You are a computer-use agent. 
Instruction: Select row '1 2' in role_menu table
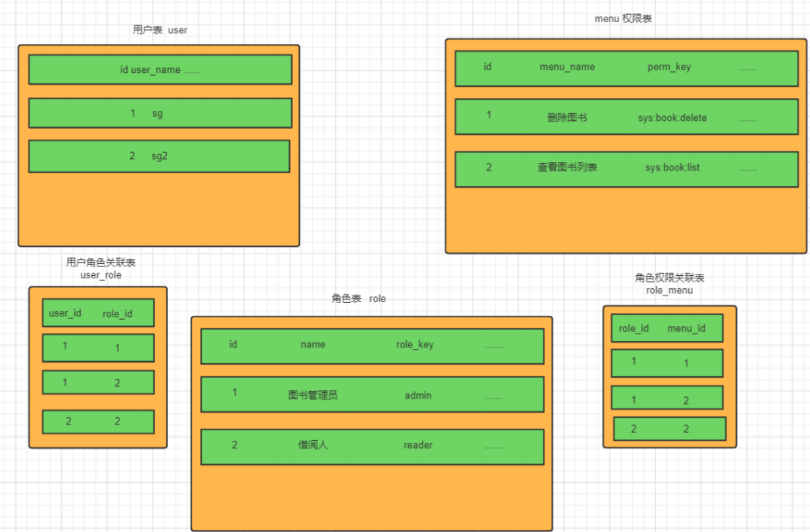click(667, 398)
